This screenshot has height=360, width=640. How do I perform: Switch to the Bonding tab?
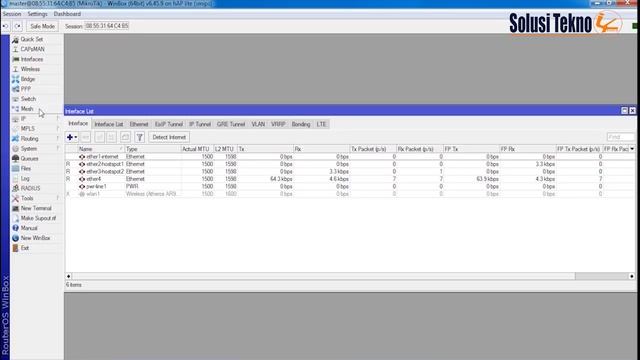301,124
